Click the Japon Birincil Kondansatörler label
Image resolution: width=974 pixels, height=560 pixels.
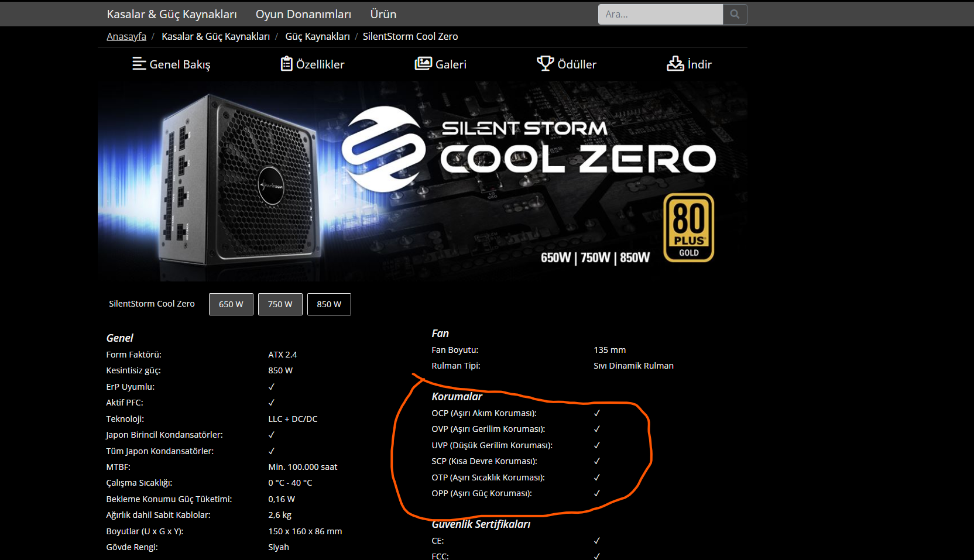(x=164, y=435)
